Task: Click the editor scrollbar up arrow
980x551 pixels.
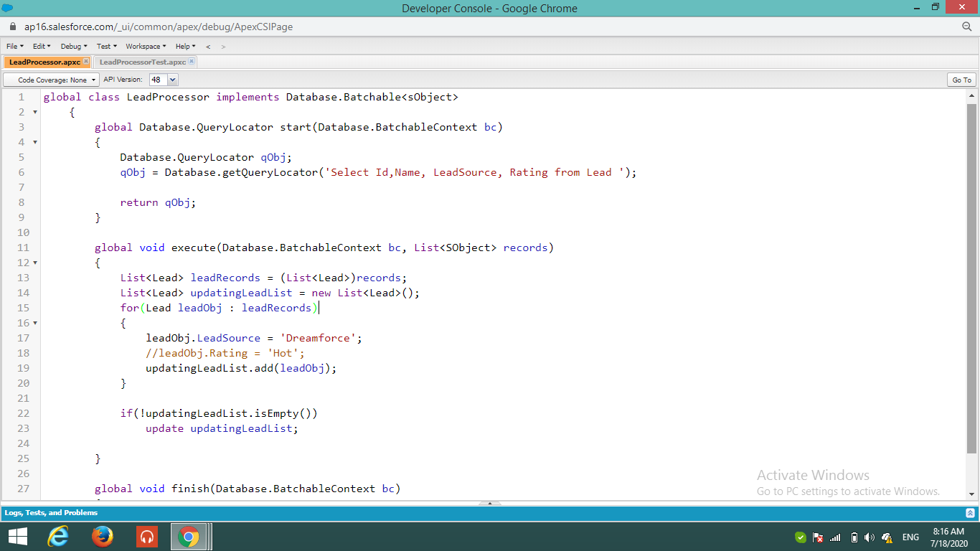Action: pyautogui.click(x=972, y=95)
